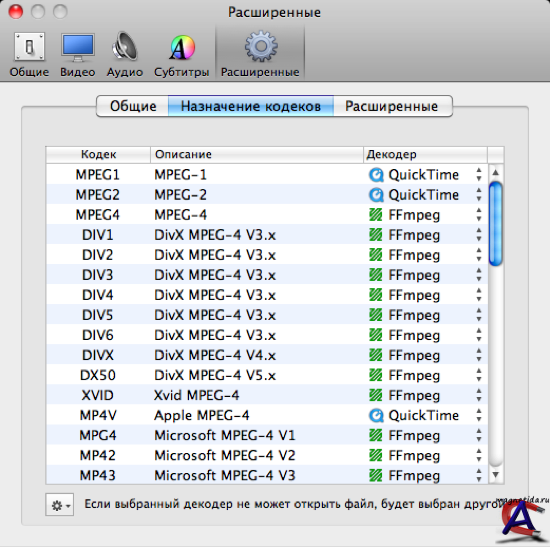Click the Microsoft MPEG-4 V2 description

click(225, 455)
